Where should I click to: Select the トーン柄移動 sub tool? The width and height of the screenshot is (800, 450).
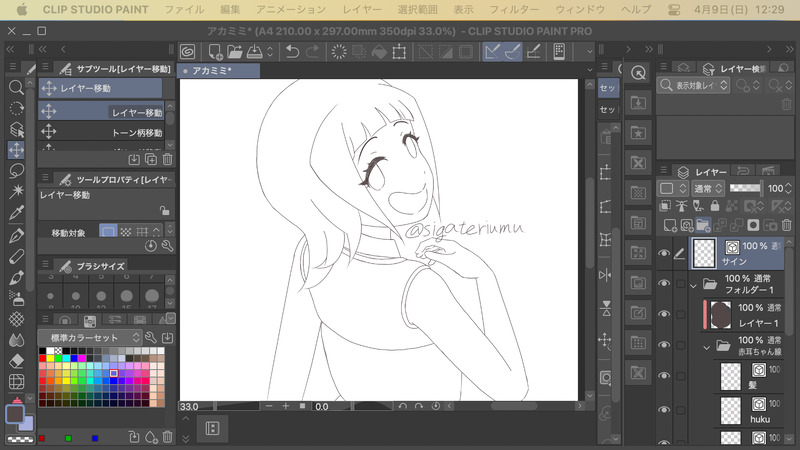102,133
